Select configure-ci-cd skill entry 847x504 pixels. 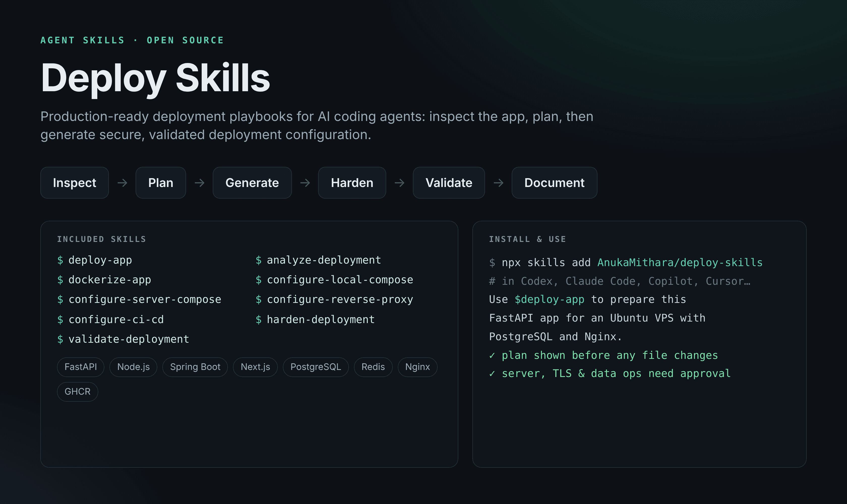[110, 320]
